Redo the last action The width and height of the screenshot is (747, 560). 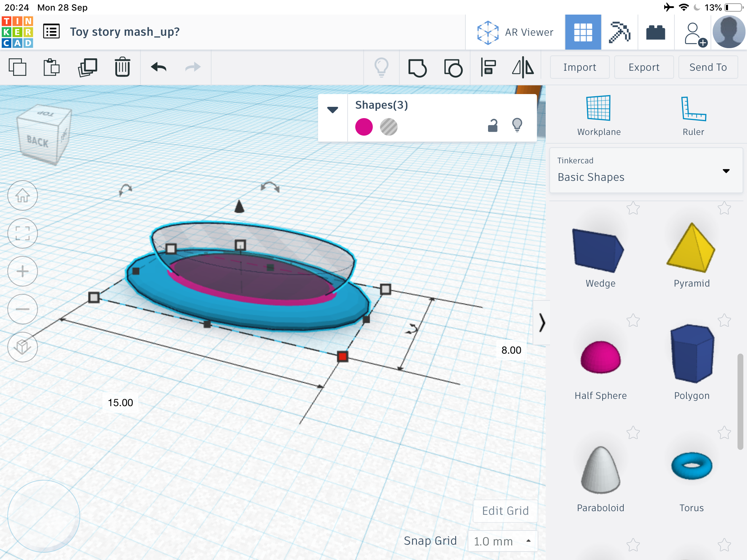[193, 67]
